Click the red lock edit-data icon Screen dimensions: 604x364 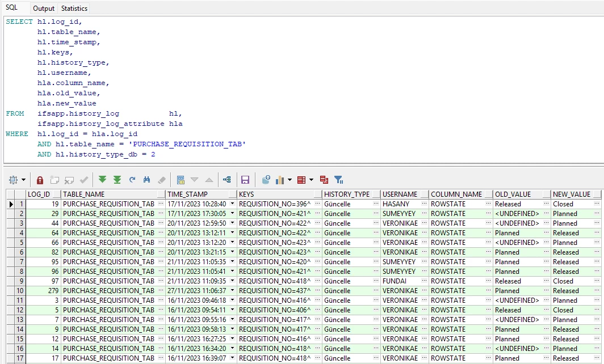click(40, 180)
